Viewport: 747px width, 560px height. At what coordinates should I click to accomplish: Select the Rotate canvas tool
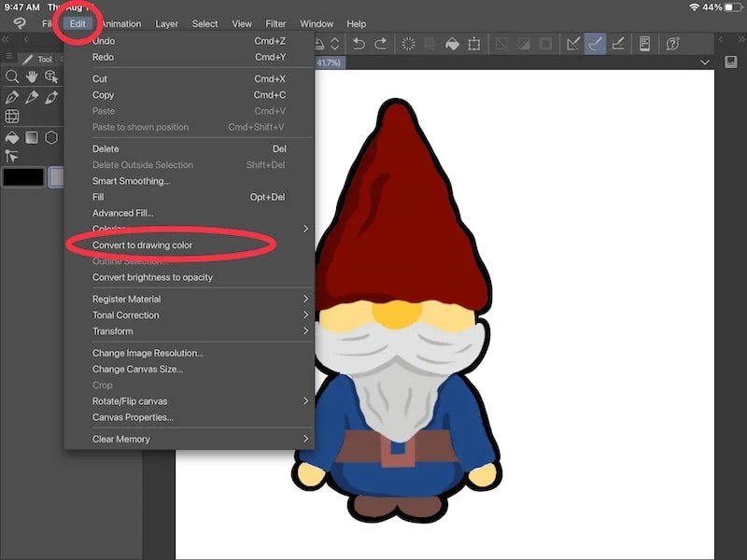tap(49, 76)
